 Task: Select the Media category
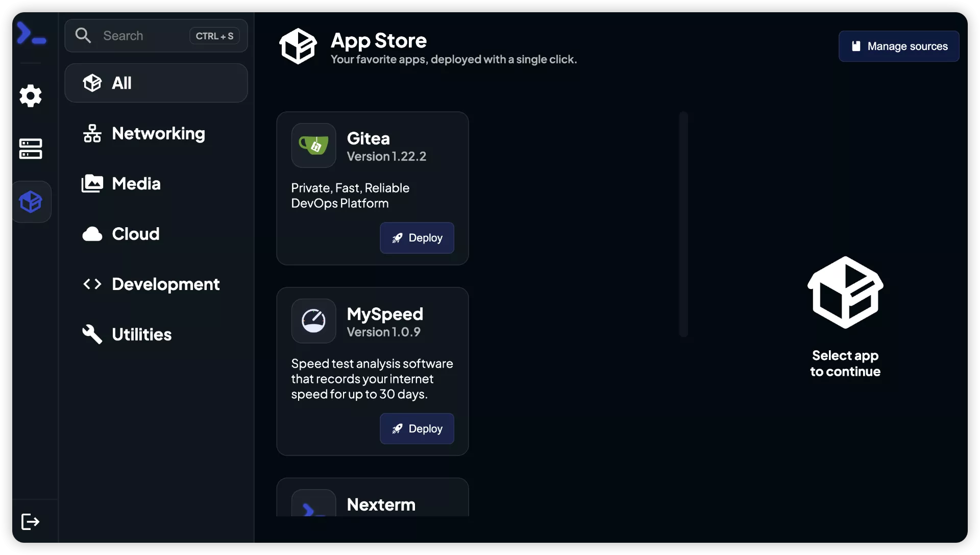[156, 183]
